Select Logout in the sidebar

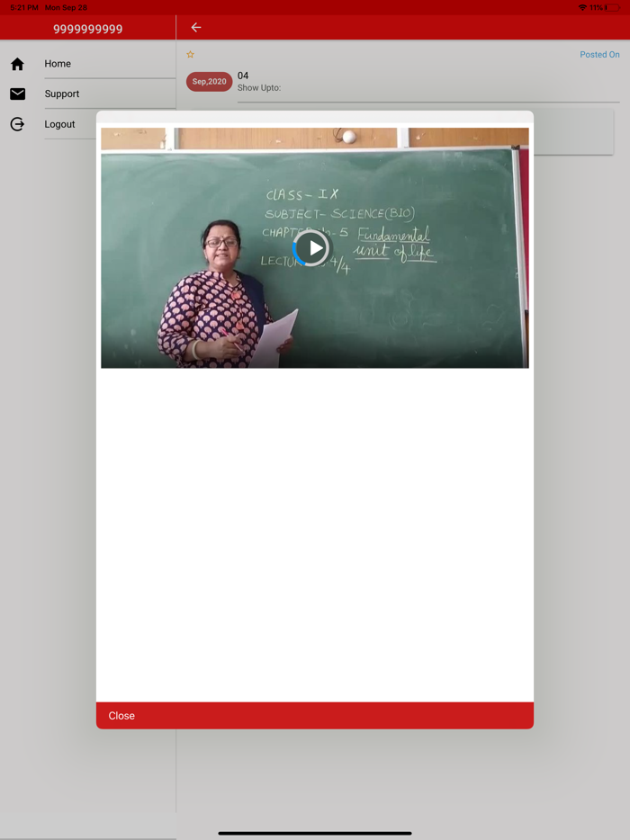click(x=59, y=124)
